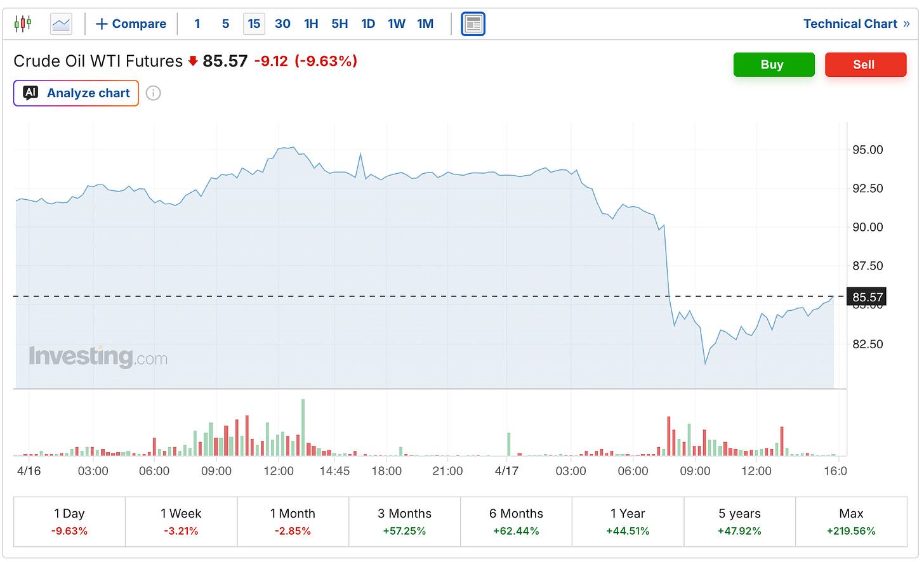Screen dimensions: 924x562
Task: Click the AI badge in Analyze chart
Action: pyautogui.click(x=30, y=93)
